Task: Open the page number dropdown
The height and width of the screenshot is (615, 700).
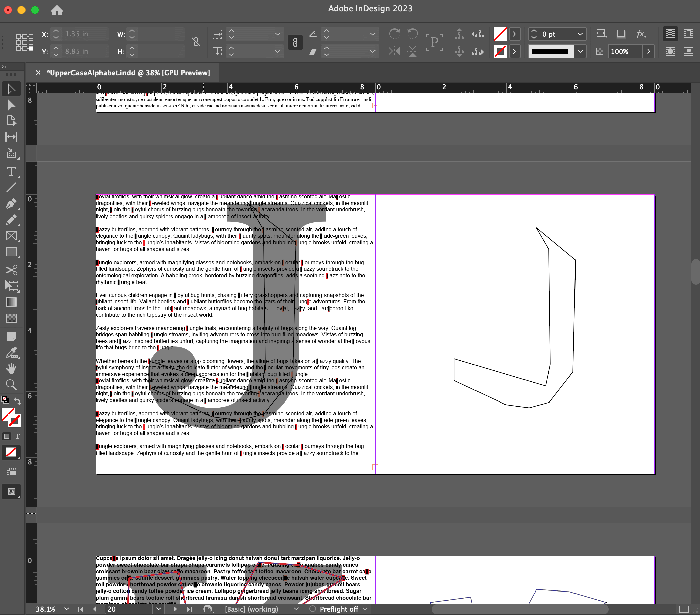Action: click(159, 609)
